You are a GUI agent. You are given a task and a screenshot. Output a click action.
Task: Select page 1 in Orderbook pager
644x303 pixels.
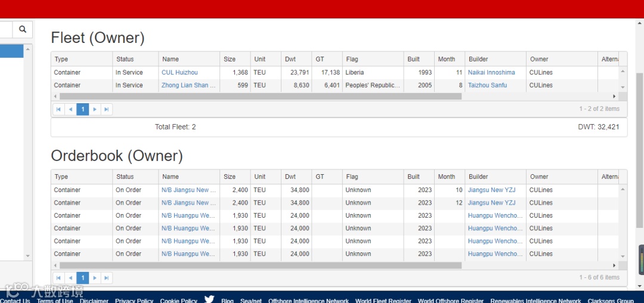coord(82,278)
